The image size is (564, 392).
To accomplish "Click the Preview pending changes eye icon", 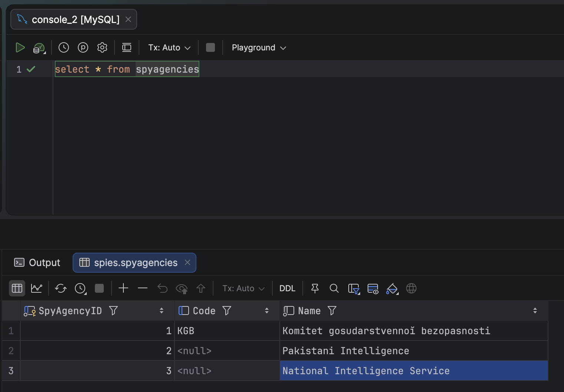I will pyautogui.click(x=182, y=288).
